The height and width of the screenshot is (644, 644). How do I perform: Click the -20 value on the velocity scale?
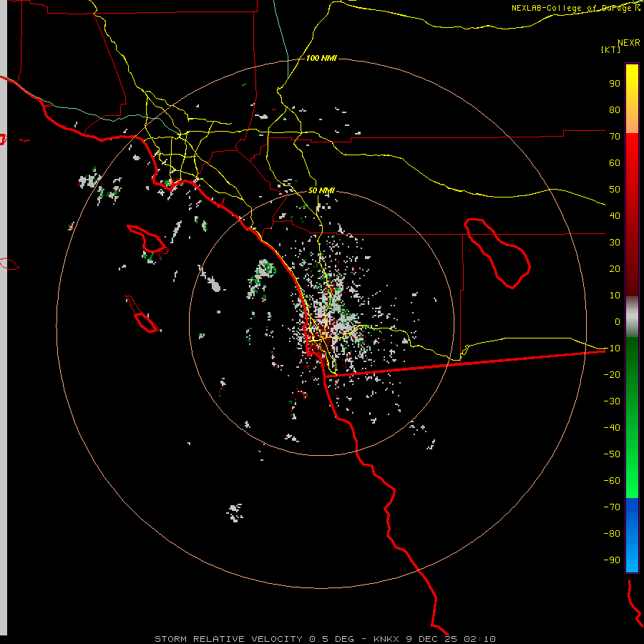coord(612,374)
